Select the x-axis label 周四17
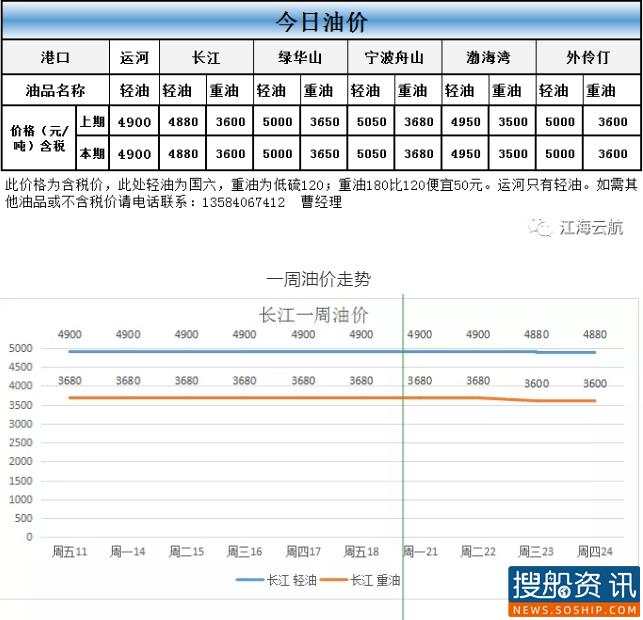The height and width of the screenshot is (620, 643). coord(303,552)
